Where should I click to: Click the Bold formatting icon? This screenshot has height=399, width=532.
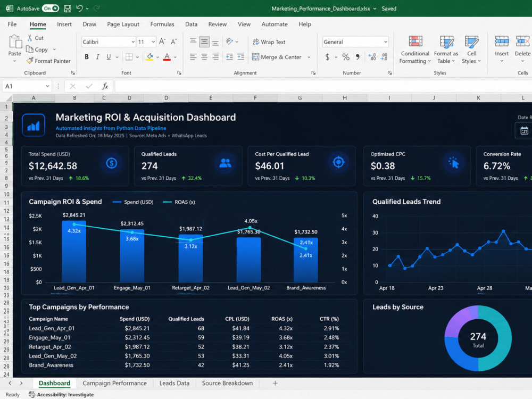(x=87, y=57)
